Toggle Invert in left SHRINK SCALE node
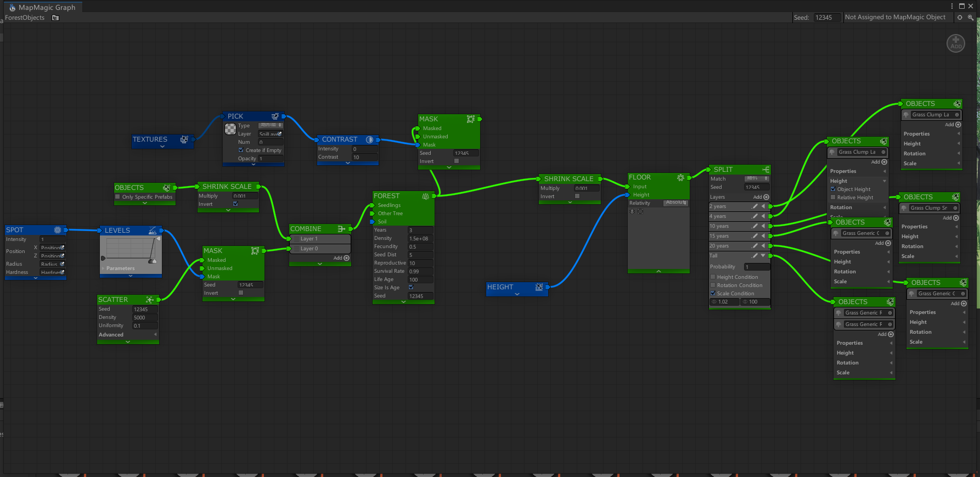This screenshot has width=980, height=477. coord(235,204)
